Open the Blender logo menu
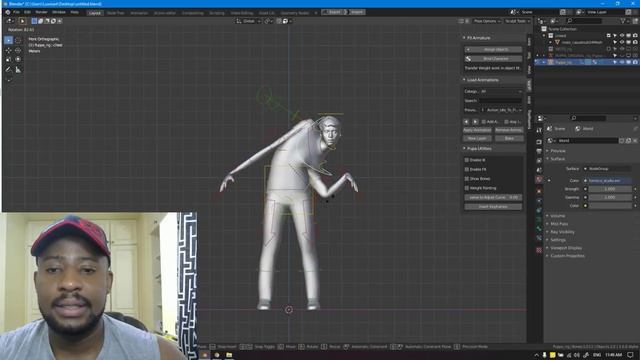 8,12
